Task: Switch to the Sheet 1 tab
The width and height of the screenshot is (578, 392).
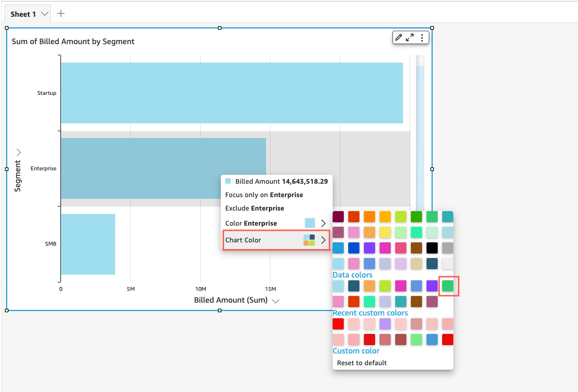Action: click(x=23, y=14)
